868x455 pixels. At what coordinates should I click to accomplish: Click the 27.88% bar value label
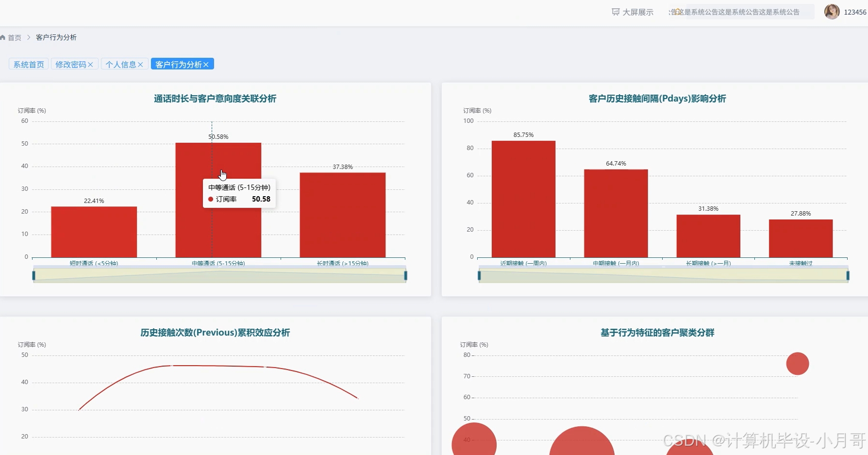[801, 214]
